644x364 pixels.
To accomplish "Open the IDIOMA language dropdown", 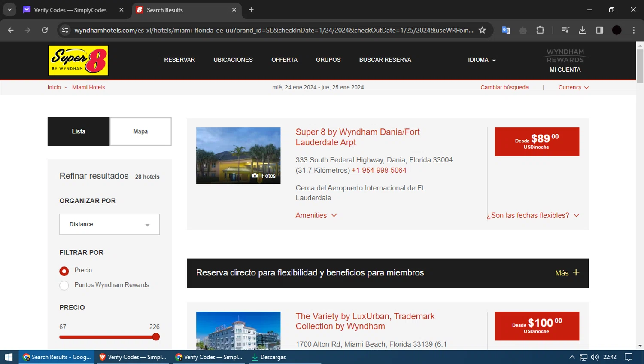I will [482, 60].
